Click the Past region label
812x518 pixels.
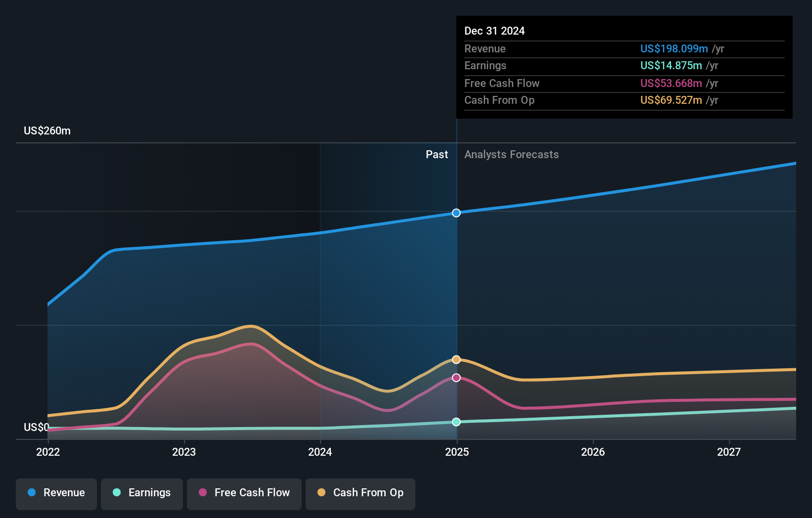(x=437, y=155)
